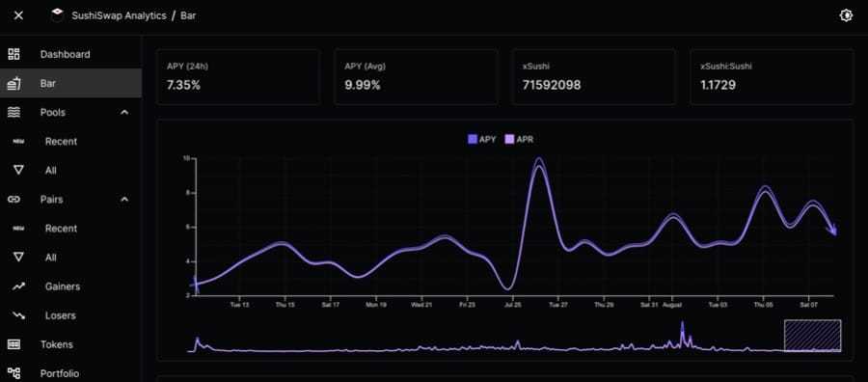Click the hatched brush range selector
This screenshot has height=382, width=868.
pyautogui.click(x=813, y=336)
